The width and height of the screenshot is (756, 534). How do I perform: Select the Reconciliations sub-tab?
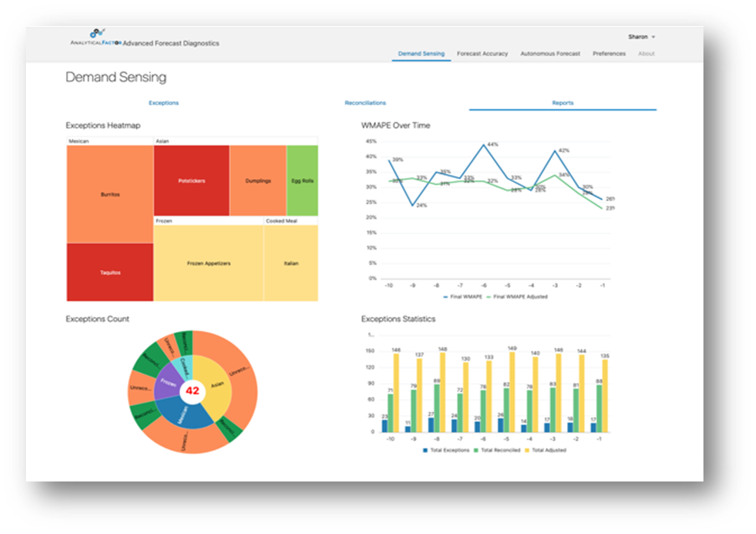coord(365,103)
